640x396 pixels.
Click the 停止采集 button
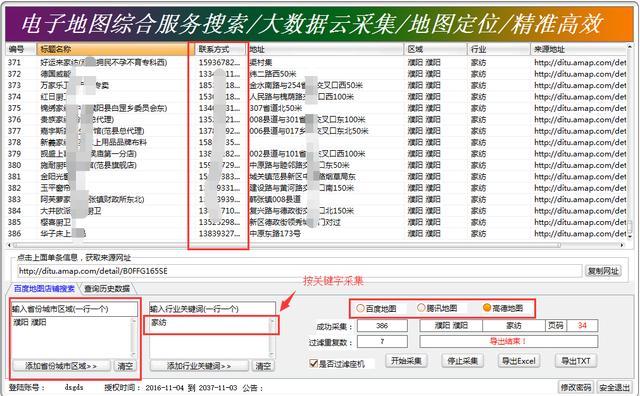[x=462, y=360]
